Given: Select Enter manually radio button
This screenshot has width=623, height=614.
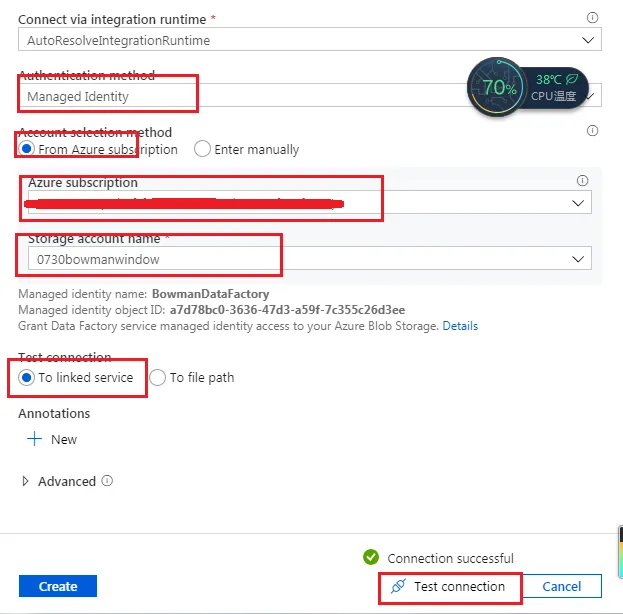Looking at the screenshot, I should click(x=202, y=149).
